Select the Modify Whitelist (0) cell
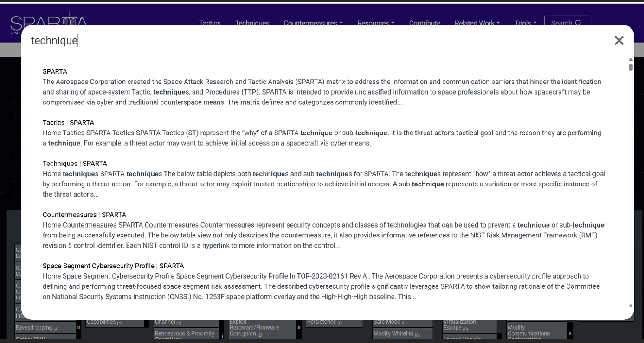 (x=402, y=334)
